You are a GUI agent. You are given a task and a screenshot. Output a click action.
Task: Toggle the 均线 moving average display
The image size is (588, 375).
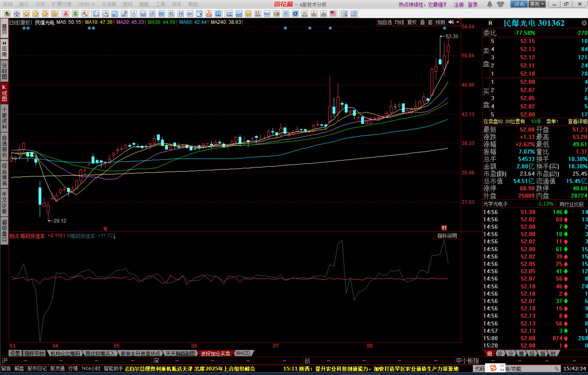[x=399, y=22]
